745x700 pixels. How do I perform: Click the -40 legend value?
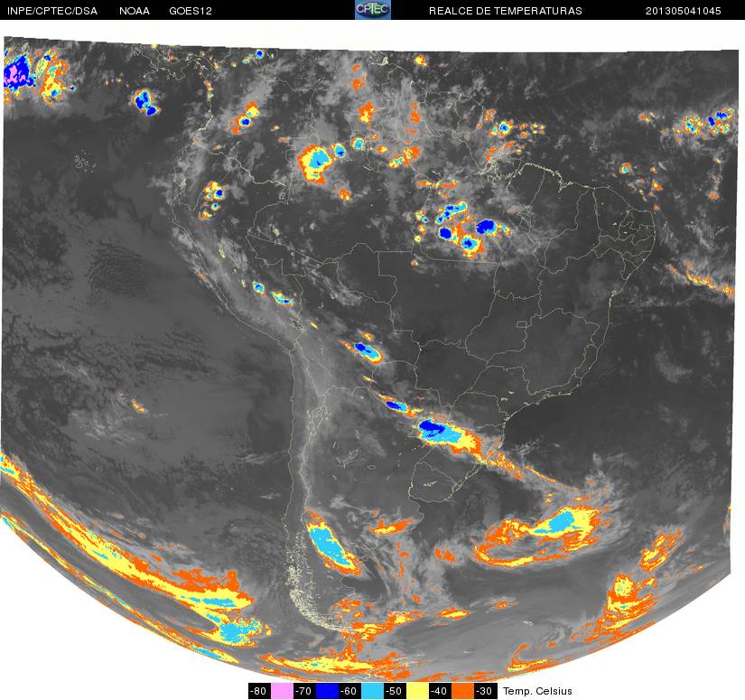coord(440,691)
